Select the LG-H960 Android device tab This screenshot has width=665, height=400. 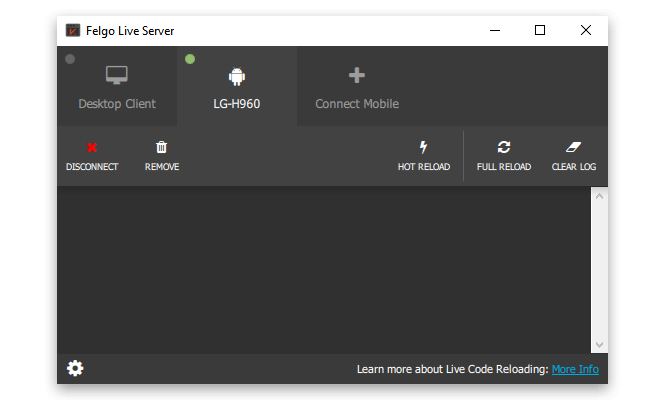(237, 86)
